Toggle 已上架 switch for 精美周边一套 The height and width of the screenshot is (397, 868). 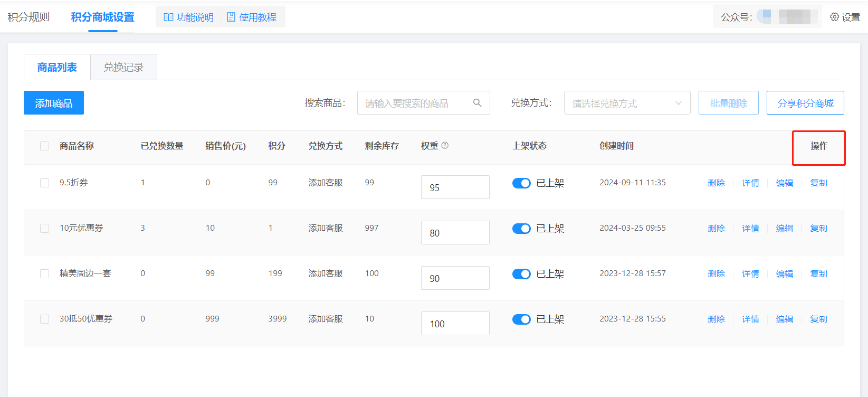pyautogui.click(x=521, y=274)
